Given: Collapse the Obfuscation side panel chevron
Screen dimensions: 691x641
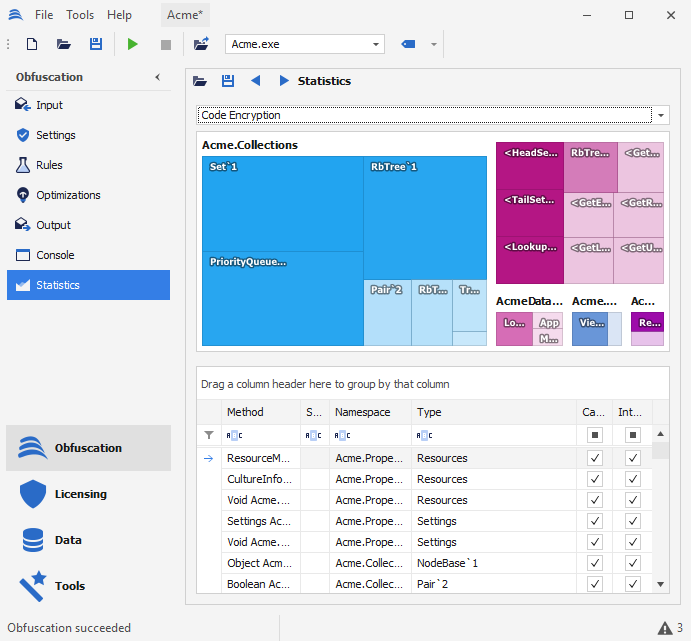Looking at the screenshot, I should [x=157, y=77].
